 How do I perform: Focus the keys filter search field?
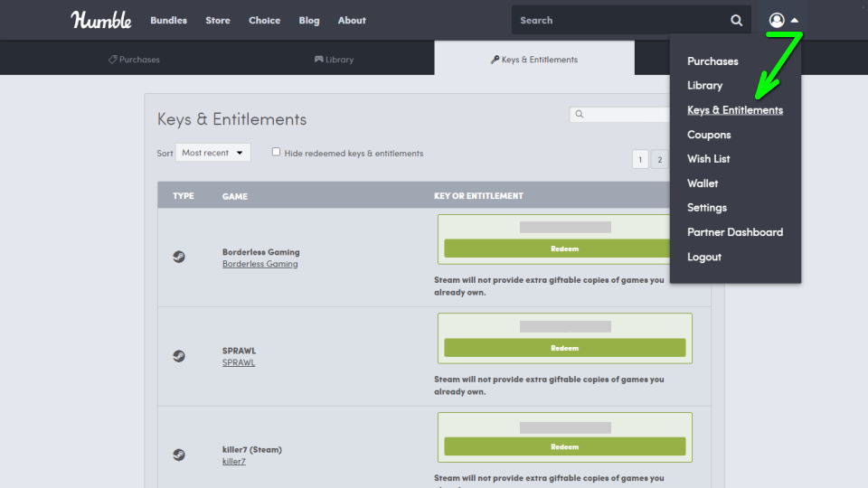[x=620, y=114]
